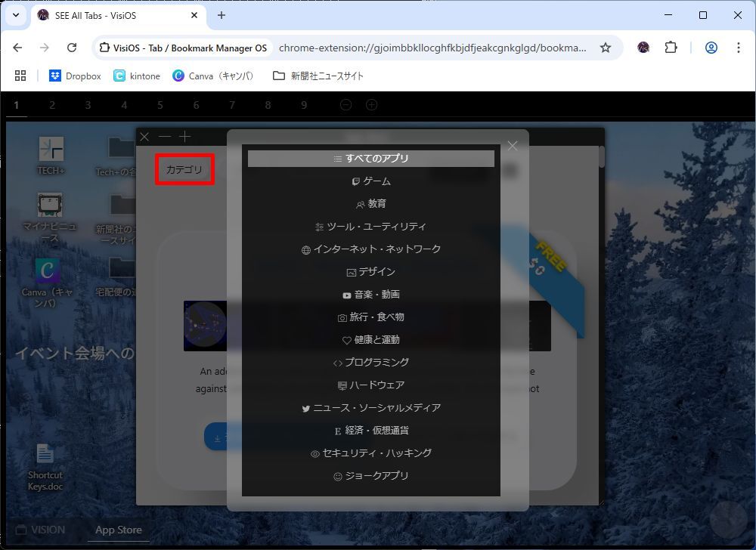This screenshot has height=550, width=756.
Task: Close the App Store window with X
Action: (x=144, y=137)
